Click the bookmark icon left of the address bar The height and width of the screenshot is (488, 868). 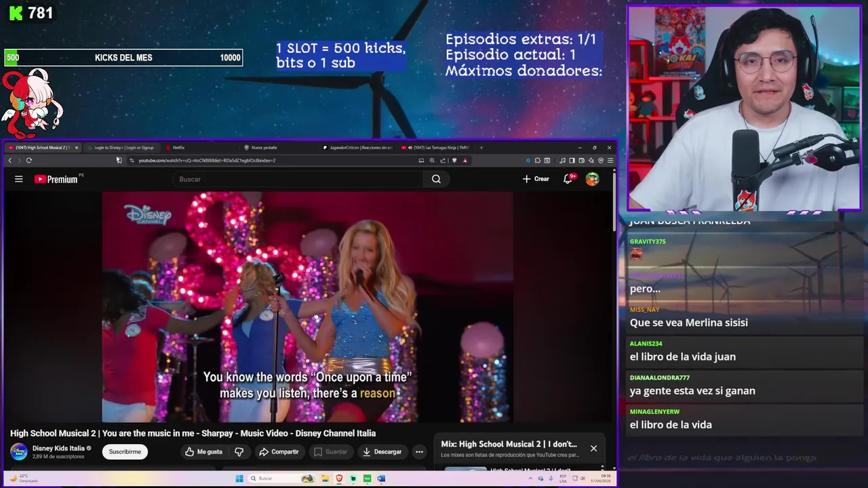tap(119, 161)
